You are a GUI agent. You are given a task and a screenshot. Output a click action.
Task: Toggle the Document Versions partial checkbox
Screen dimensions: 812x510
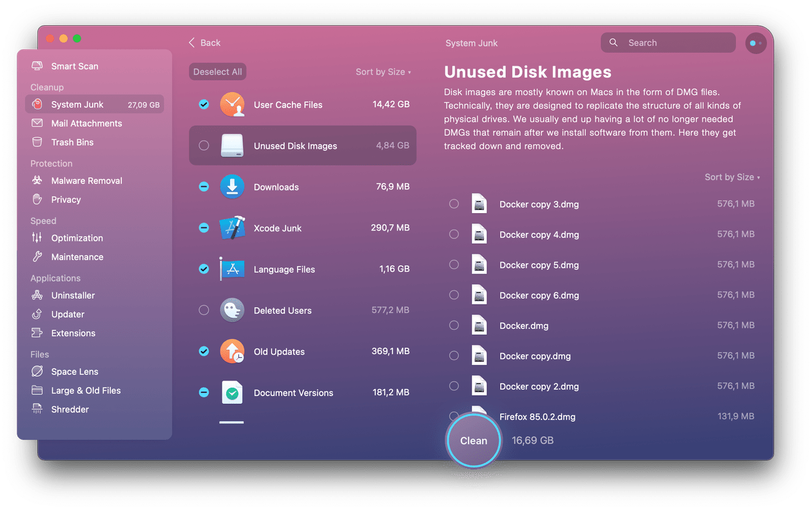pyautogui.click(x=204, y=393)
